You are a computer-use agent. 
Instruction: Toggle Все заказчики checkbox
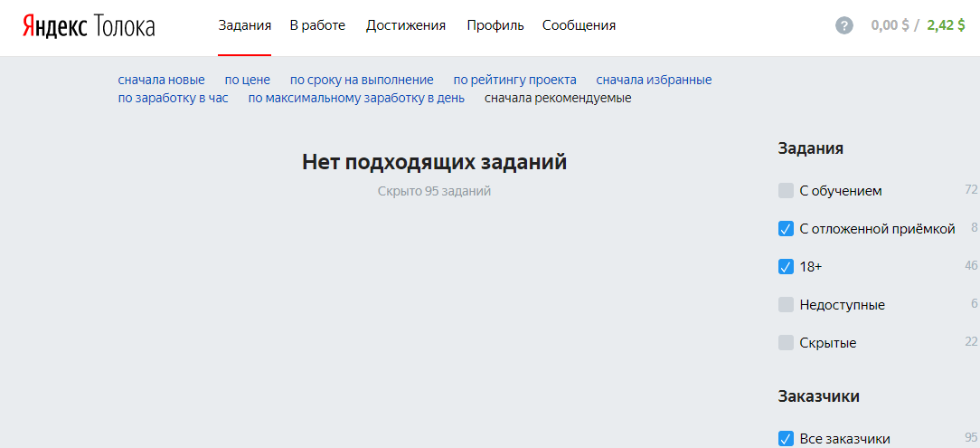(x=786, y=439)
